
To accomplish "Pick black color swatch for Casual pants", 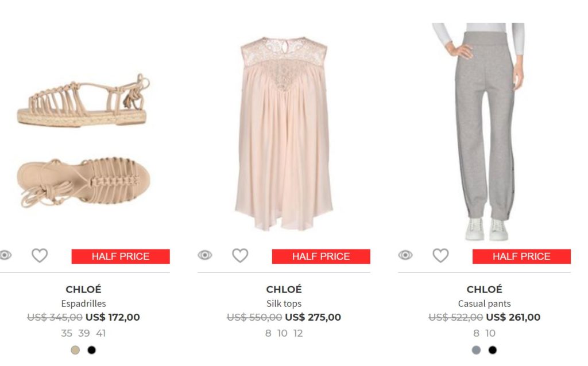I will coord(492,350).
